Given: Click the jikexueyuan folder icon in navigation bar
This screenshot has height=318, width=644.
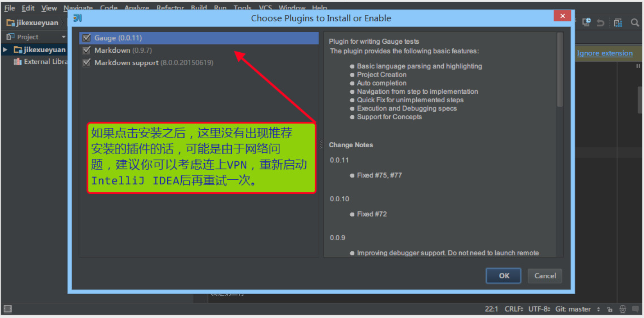Looking at the screenshot, I should click(10, 22).
